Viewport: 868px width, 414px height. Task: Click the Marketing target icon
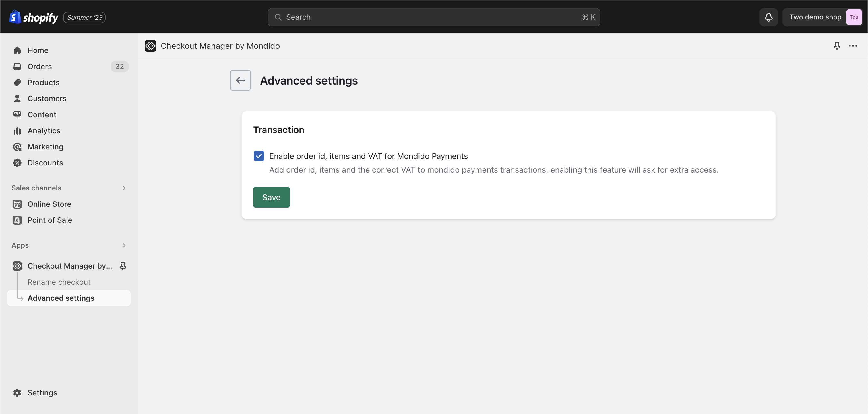17,147
